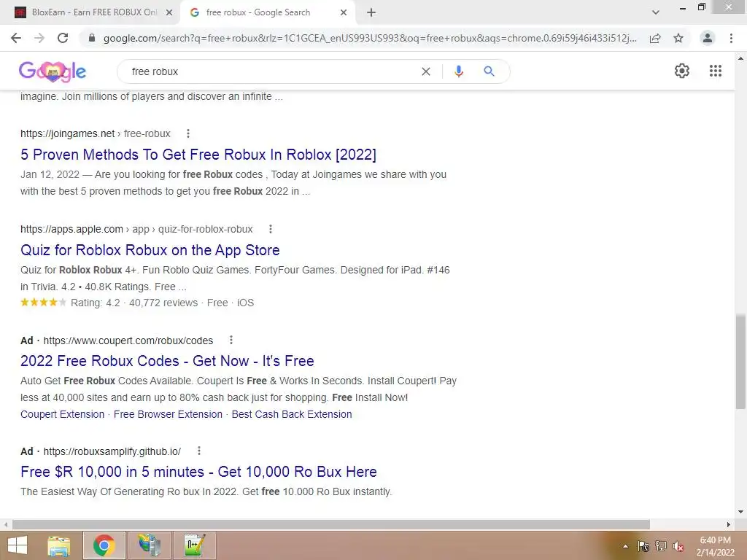Viewport: 747px width, 560px height.
Task: Follow the Coupert Extension sitelink
Action: [x=63, y=414]
